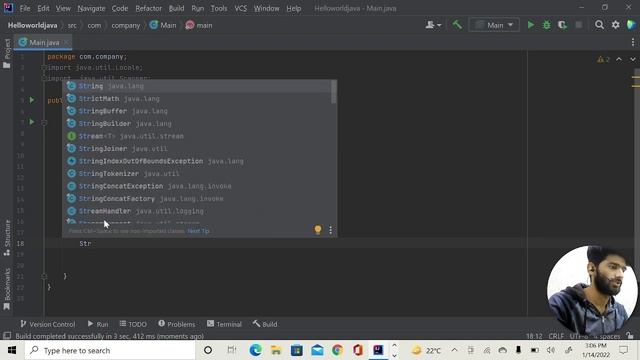Select the Main.java editor tab
Screen dimensions: 640x360
pos(44,42)
